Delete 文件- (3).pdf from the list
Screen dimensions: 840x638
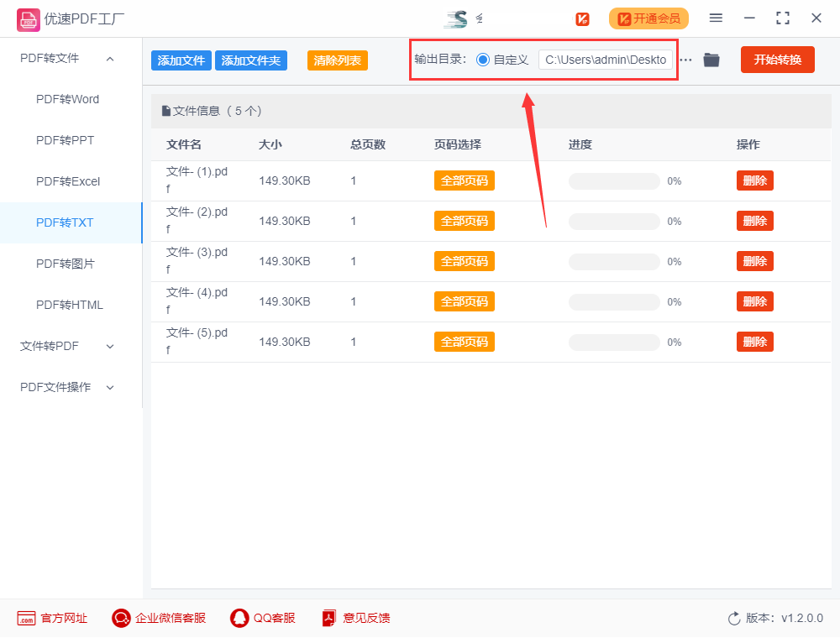(755, 261)
